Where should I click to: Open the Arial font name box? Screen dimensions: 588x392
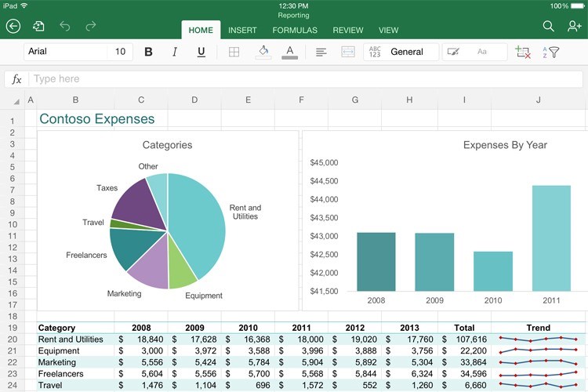point(66,52)
